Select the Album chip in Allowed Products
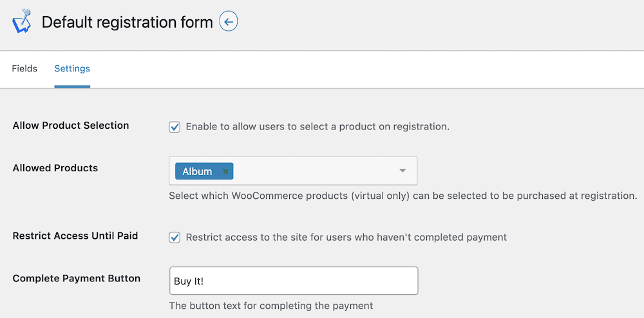This screenshot has height=318, width=644. click(198, 171)
